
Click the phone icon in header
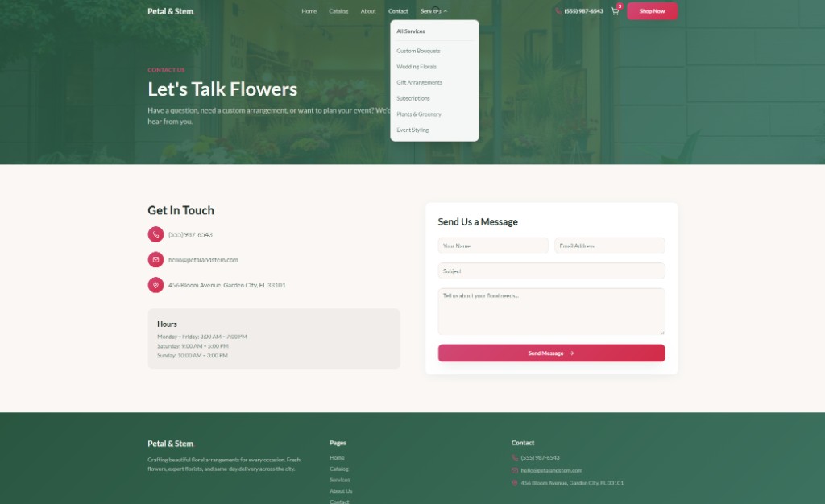558,11
